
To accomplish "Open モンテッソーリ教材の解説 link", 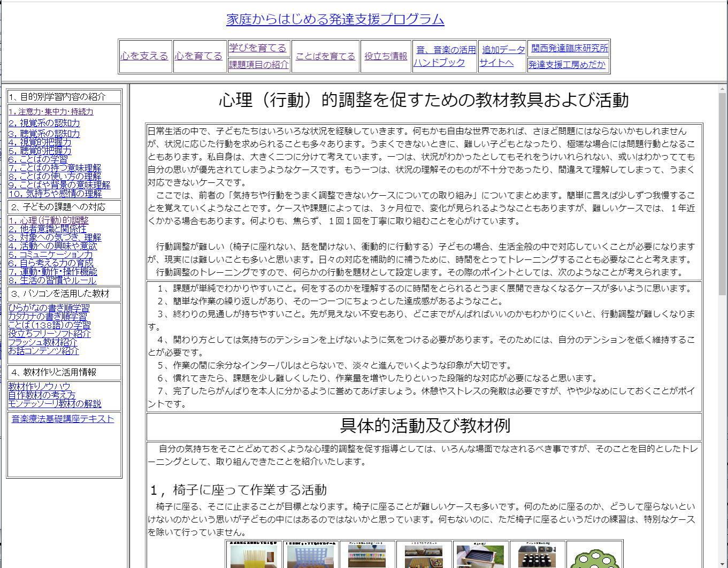I will coord(55,404).
